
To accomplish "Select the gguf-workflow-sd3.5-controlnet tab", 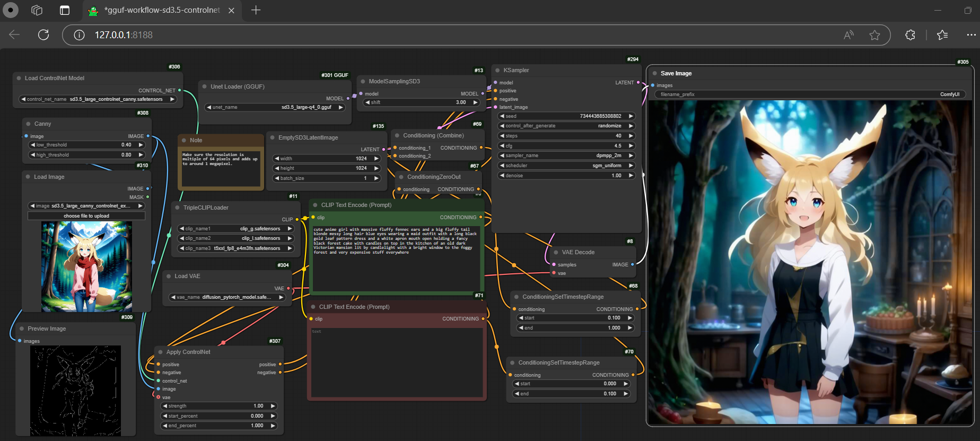I will pyautogui.click(x=162, y=10).
